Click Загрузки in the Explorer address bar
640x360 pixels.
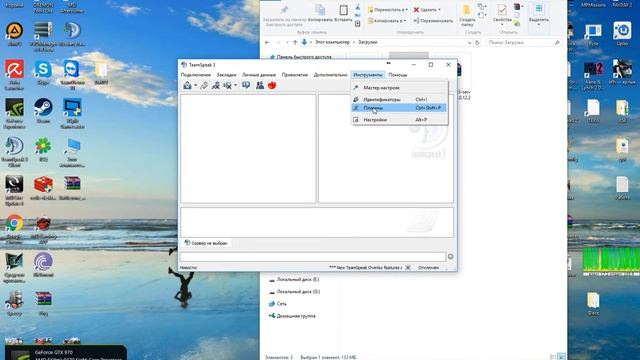[x=368, y=42]
